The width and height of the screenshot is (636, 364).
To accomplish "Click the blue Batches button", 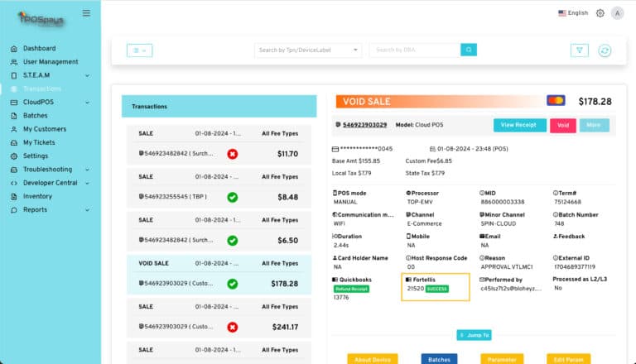I will coord(439,359).
